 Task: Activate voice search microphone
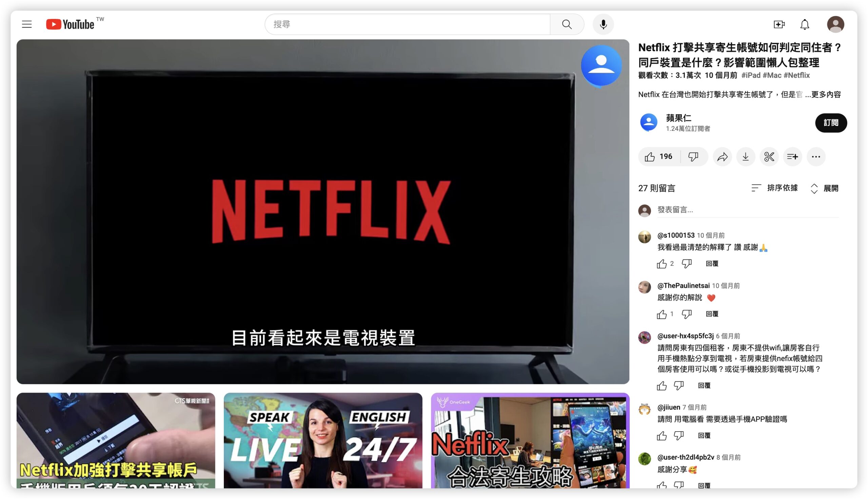pyautogui.click(x=603, y=24)
